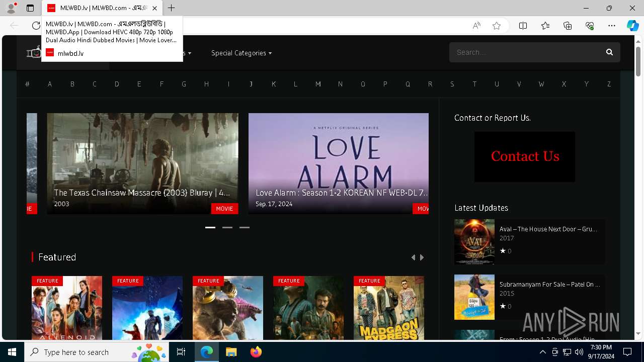644x362 pixels.
Task: Select the first carousel indicator
Action: [210, 227]
